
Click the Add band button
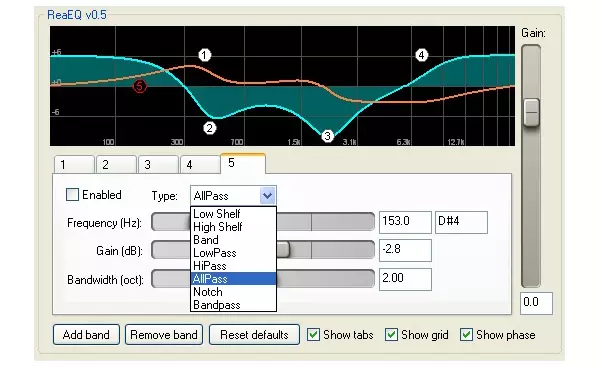(86, 335)
